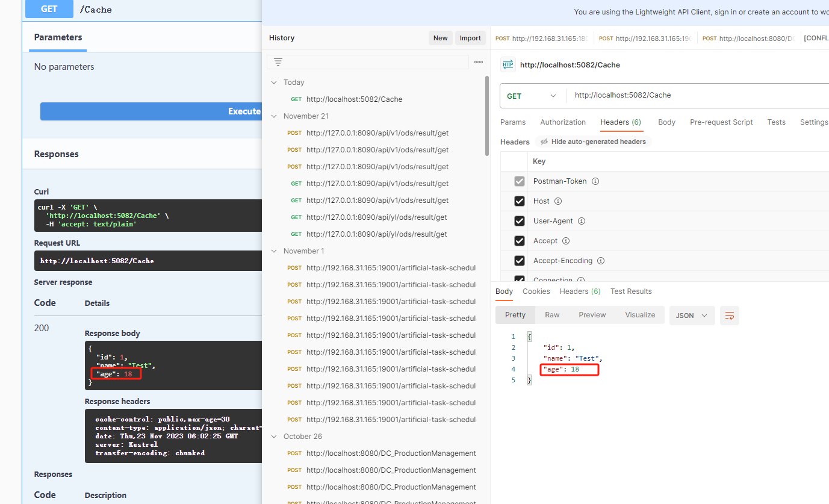Uncheck the User-Agent header checkbox
The image size is (829, 504).
pyautogui.click(x=520, y=221)
